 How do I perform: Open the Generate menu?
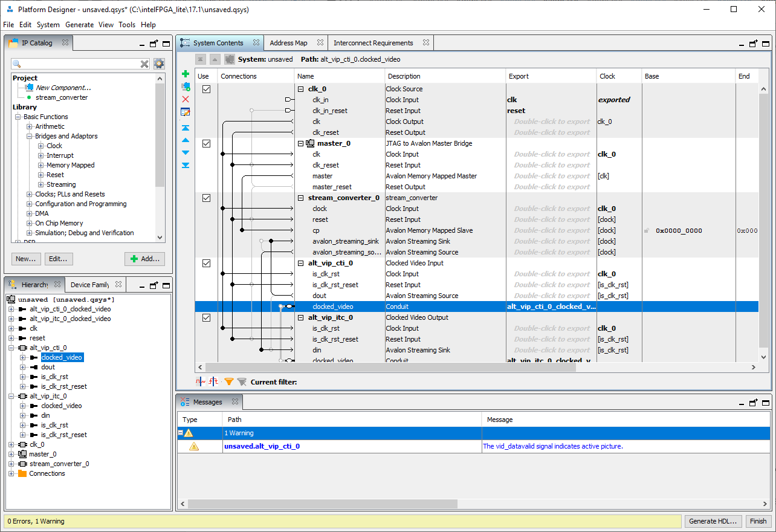(79, 25)
